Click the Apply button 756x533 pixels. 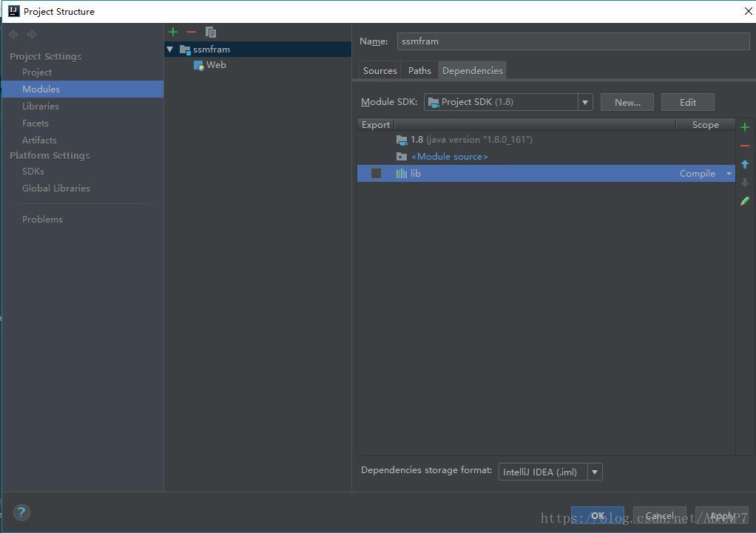722,516
